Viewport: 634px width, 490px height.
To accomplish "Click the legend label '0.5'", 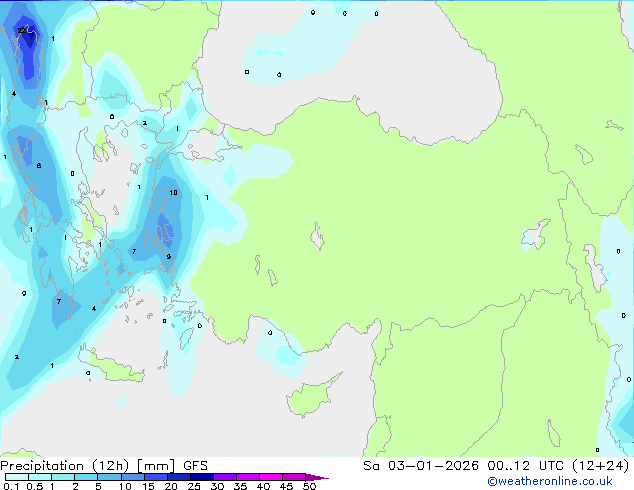I will point(35,486).
